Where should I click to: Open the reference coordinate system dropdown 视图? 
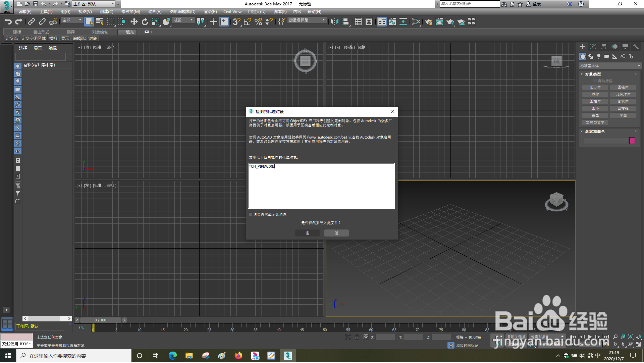pos(183,20)
